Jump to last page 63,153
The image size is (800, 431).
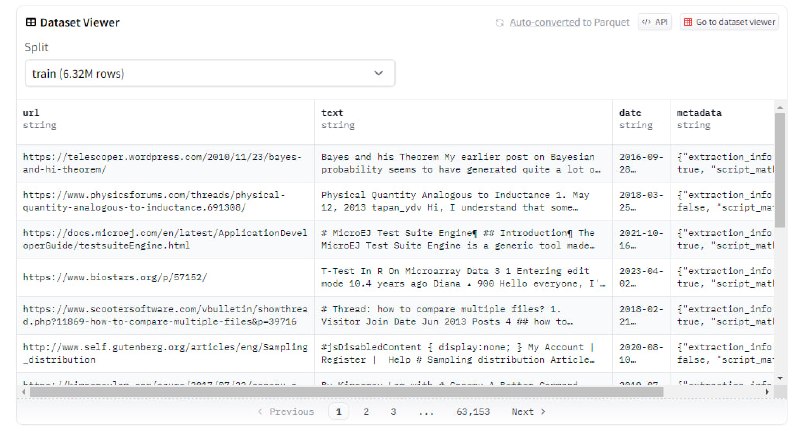[x=473, y=412]
